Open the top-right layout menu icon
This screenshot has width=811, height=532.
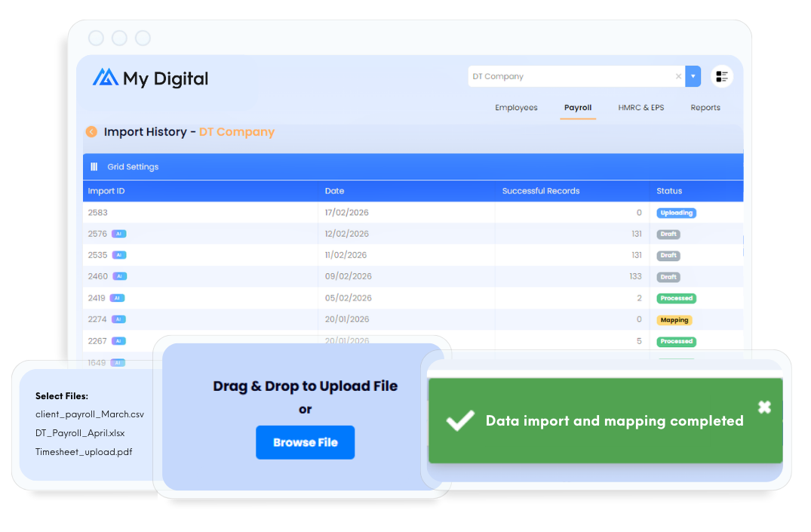pos(722,76)
